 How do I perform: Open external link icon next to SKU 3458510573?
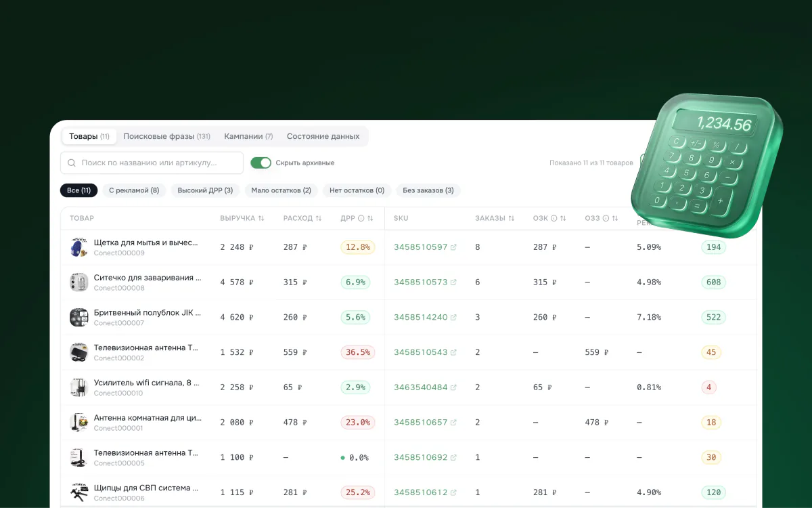pyautogui.click(x=453, y=282)
